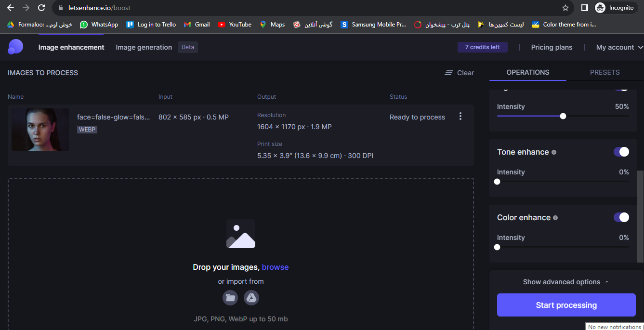Turn off the Color enhance toggle
644x330 pixels.
621,217
